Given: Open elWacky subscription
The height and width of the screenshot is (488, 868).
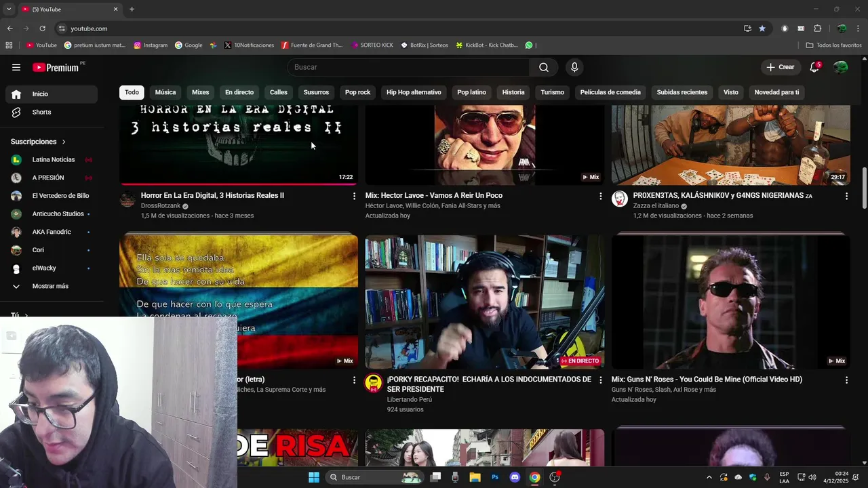Looking at the screenshot, I should click(x=51, y=268).
